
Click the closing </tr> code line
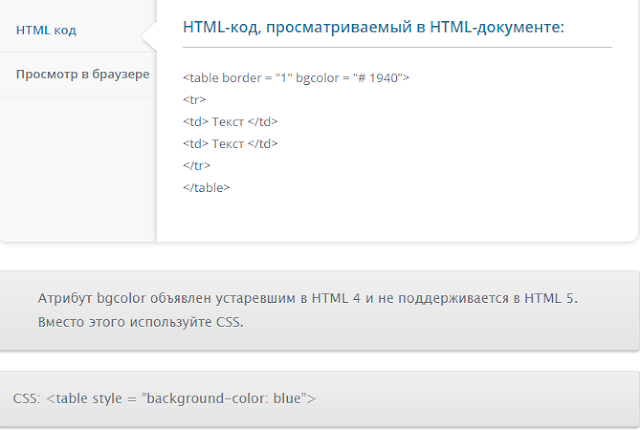coord(197,166)
